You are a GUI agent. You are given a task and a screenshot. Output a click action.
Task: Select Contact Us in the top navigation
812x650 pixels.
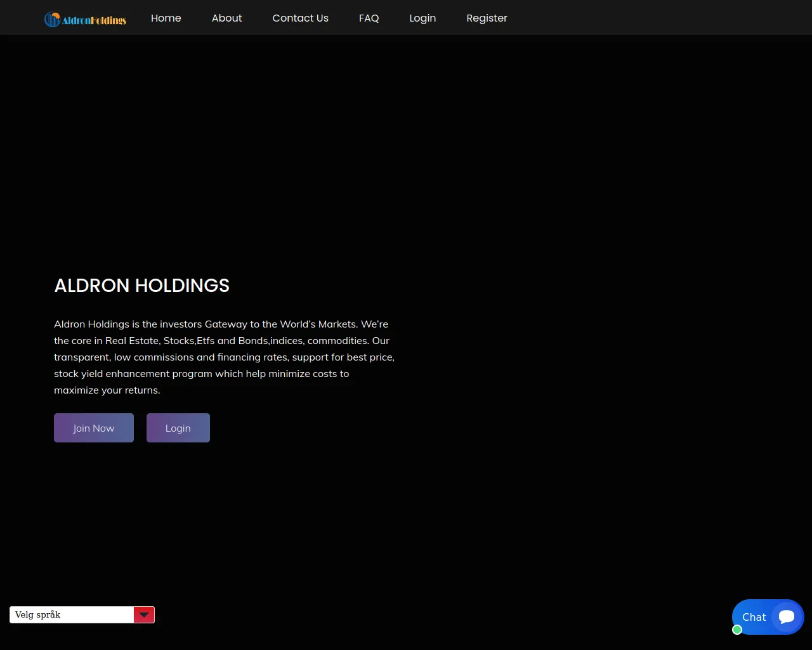[300, 18]
